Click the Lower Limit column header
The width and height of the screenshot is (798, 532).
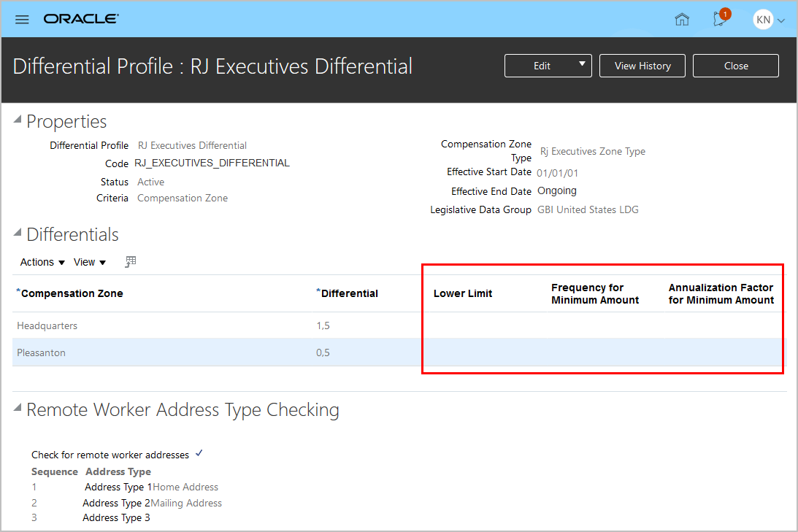click(463, 293)
